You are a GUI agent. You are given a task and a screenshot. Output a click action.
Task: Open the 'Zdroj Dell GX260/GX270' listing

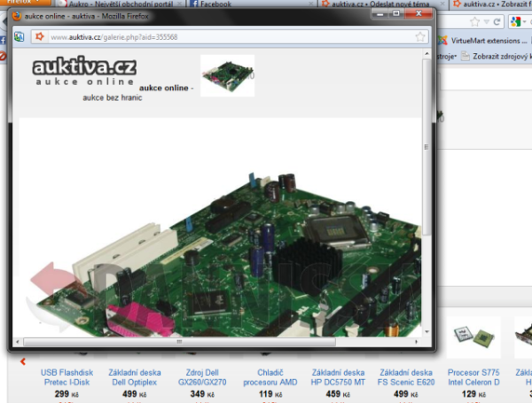click(208, 377)
